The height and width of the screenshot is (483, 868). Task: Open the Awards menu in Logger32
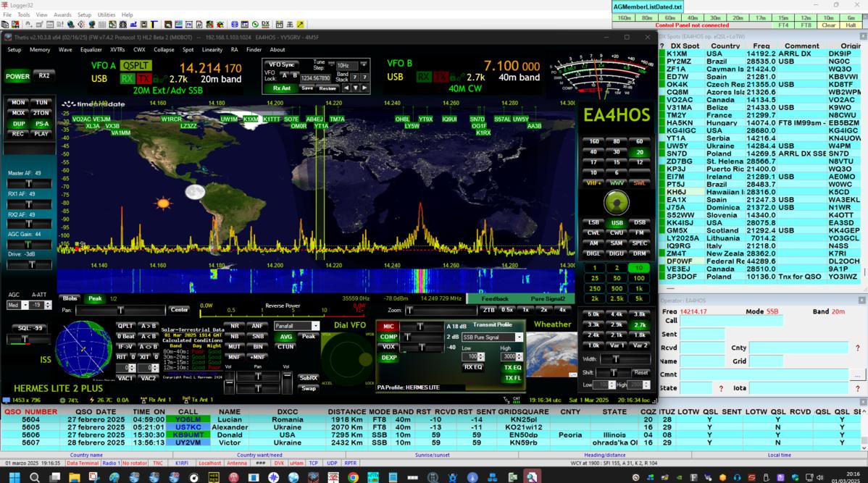pos(62,14)
